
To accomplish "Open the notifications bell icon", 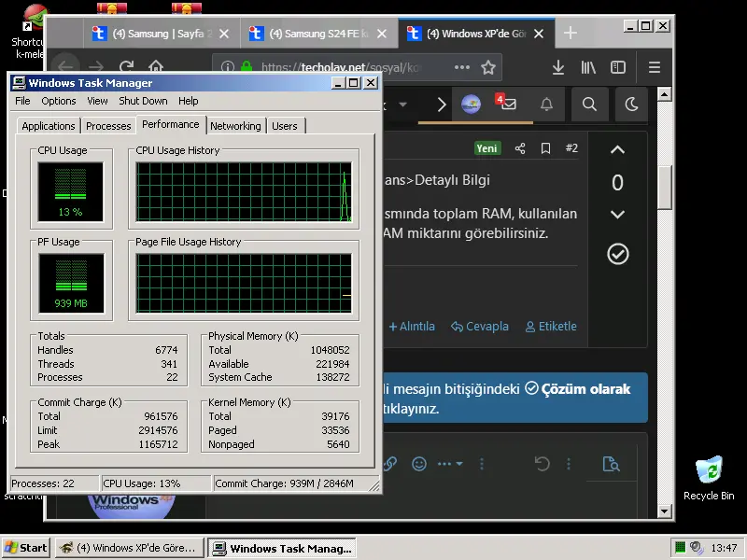I will (546, 104).
